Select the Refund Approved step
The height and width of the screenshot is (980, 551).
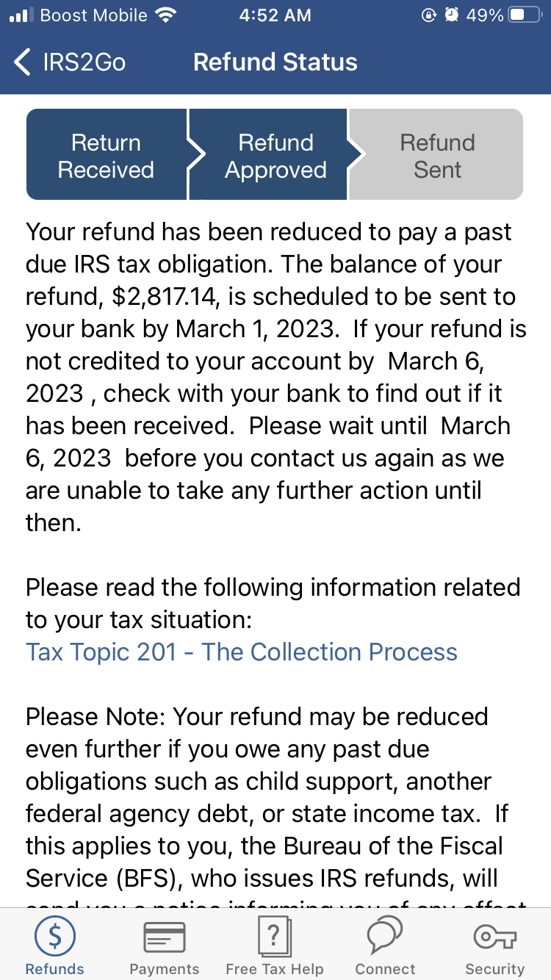coord(275,154)
